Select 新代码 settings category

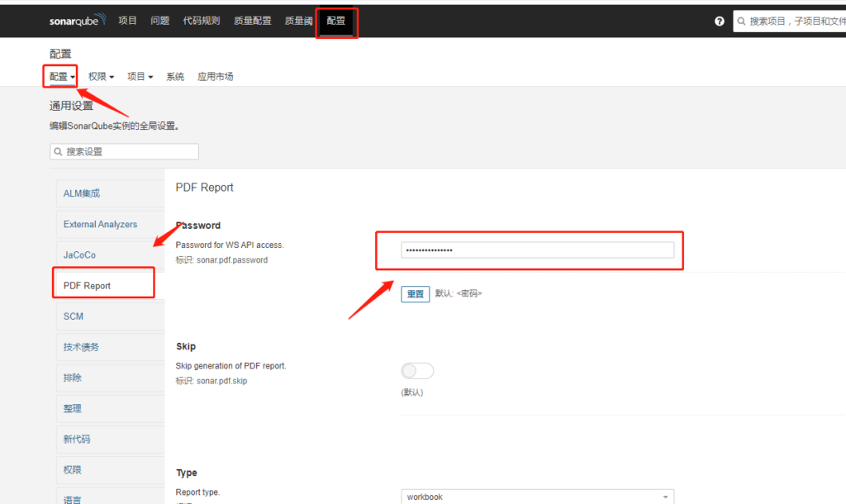pos(110,440)
